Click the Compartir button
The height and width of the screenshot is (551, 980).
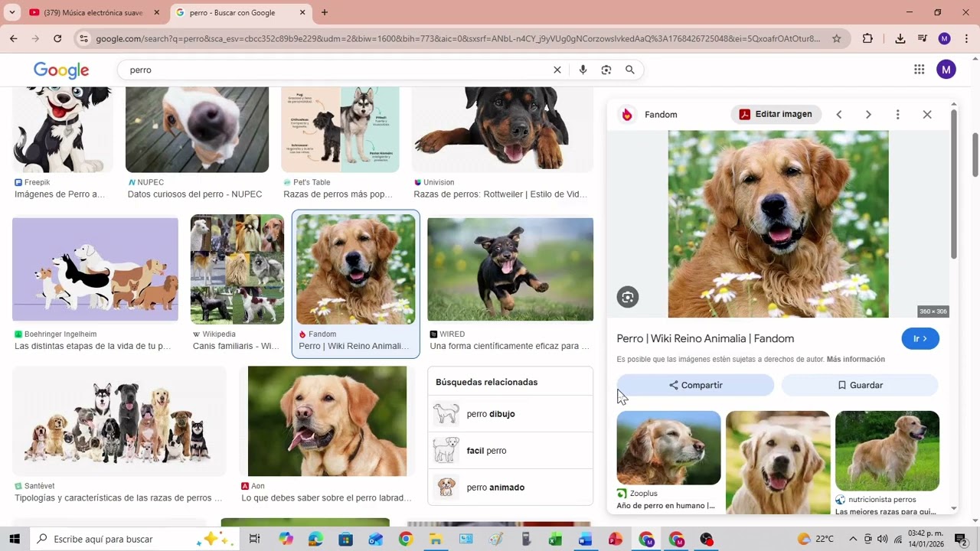pyautogui.click(x=695, y=385)
